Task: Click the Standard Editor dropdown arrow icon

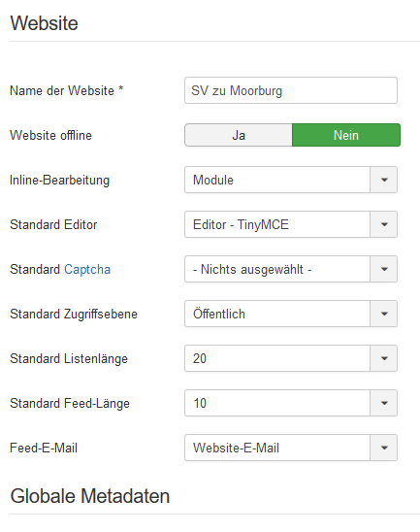Action: click(x=384, y=224)
